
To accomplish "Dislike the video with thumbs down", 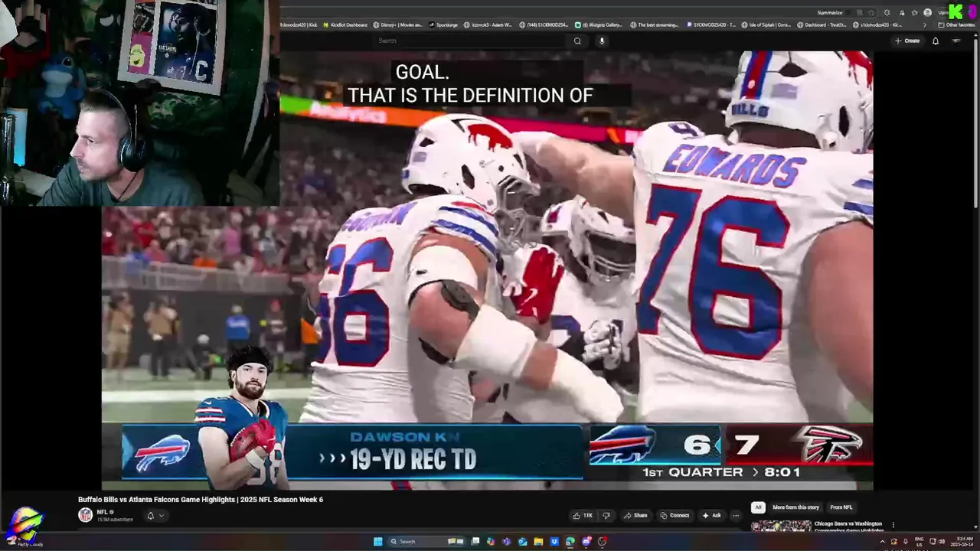I will pos(606,515).
